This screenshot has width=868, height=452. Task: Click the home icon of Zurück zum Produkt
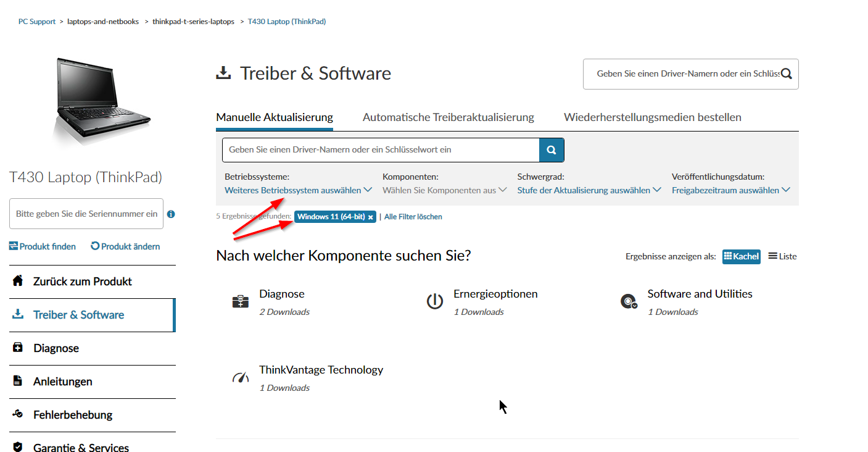(18, 281)
